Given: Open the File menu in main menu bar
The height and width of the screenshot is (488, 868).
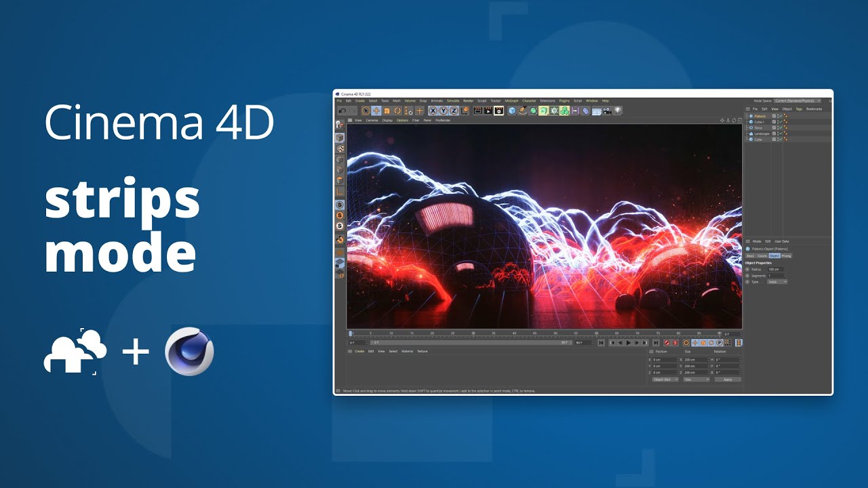Looking at the screenshot, I should point(339,101).
